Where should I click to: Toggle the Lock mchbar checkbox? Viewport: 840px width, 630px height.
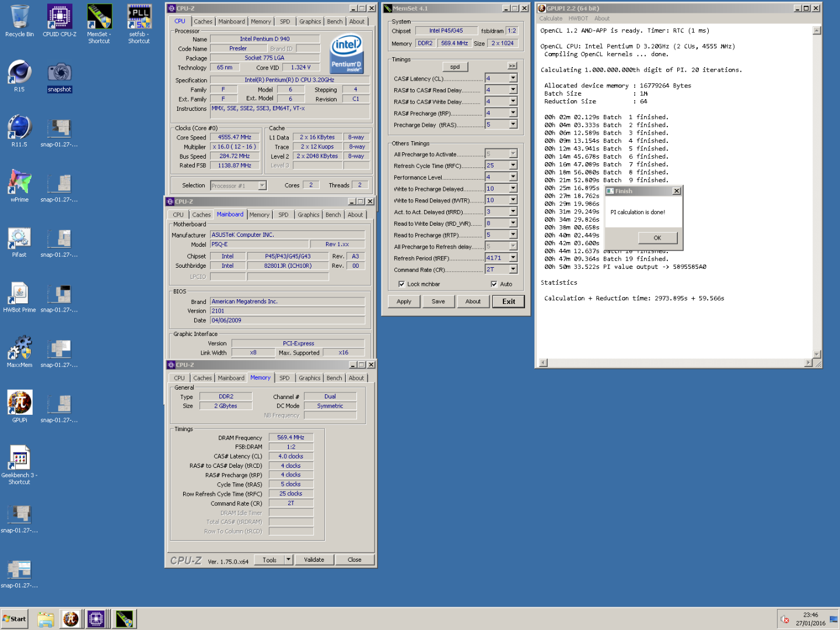[x=401, y=284]
